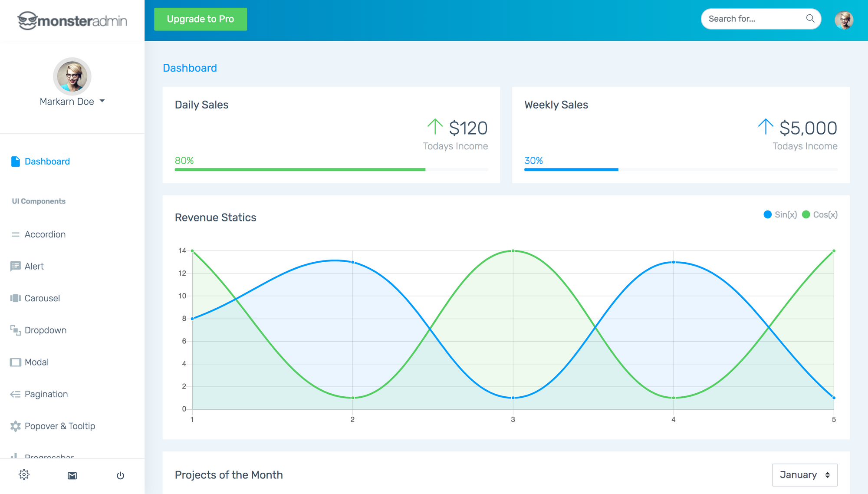Expand the Markarn Doe user menu
The height and width of the screenshot is (494, 868).
tap(72, 102)
